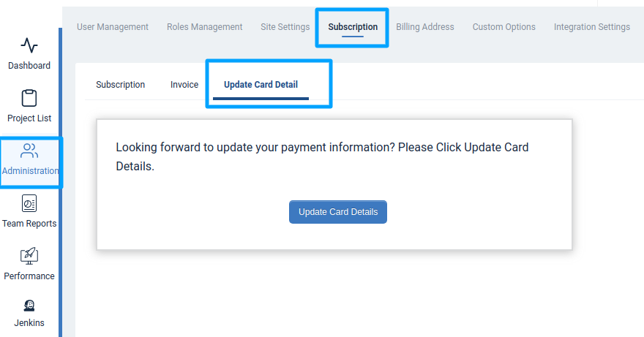Open Integration Settings tab
Image resolution: width=644 pixels, height=337 pixels.
point(592,27)
